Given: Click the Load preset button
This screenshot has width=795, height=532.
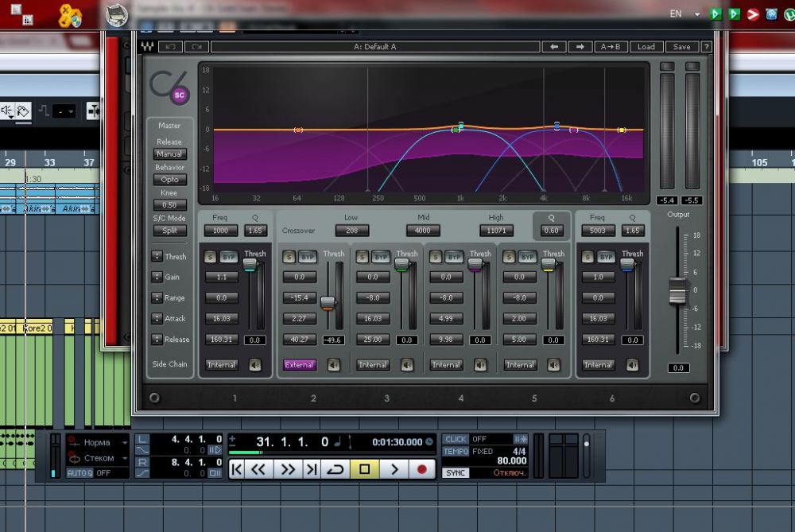Looking at the screenshot, I should point(646,47).
